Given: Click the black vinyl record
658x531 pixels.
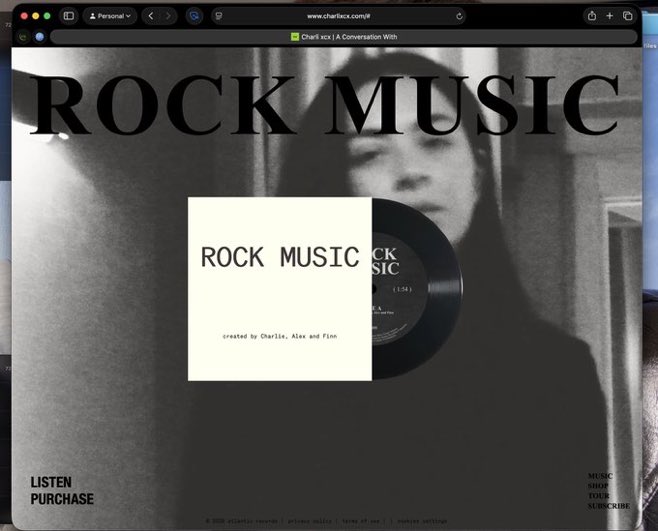Looking at the screenshot, I should tap(418, 289).
